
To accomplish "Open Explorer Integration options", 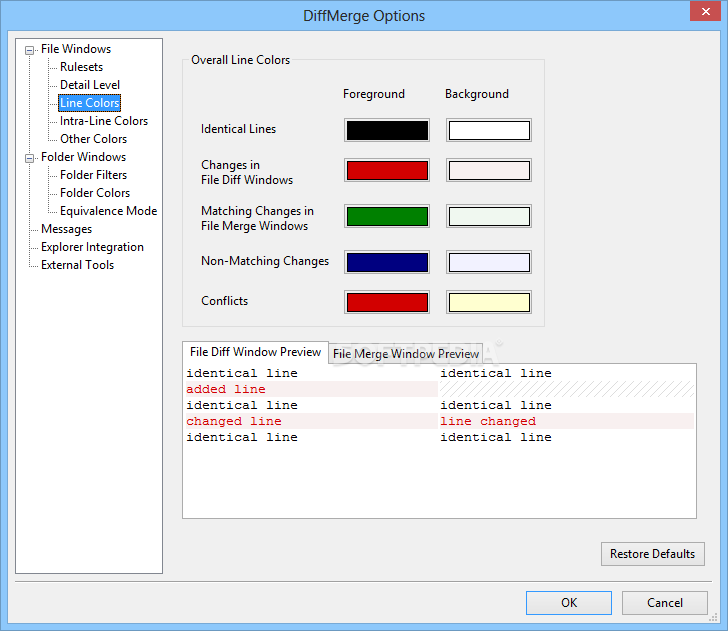I will (x=92, y=247).
